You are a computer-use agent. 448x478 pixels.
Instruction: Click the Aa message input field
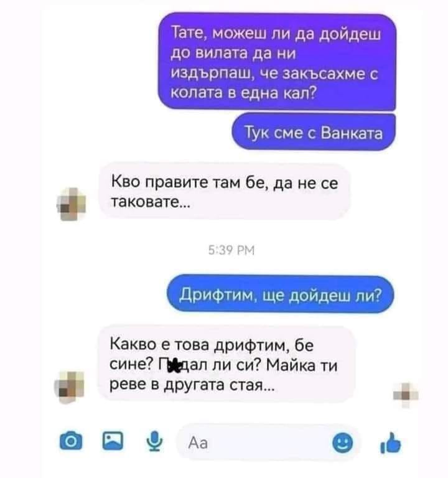pos(268,443)
